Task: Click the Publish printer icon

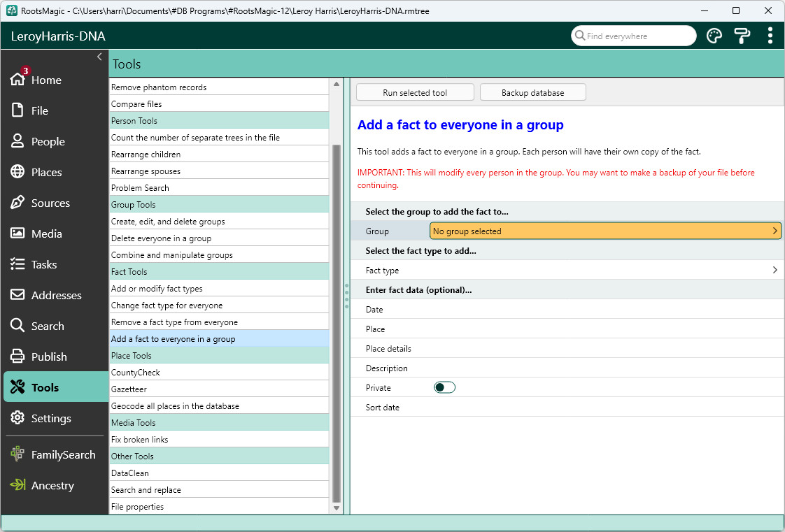Action: pyautogui.click(x=17, y=356)
